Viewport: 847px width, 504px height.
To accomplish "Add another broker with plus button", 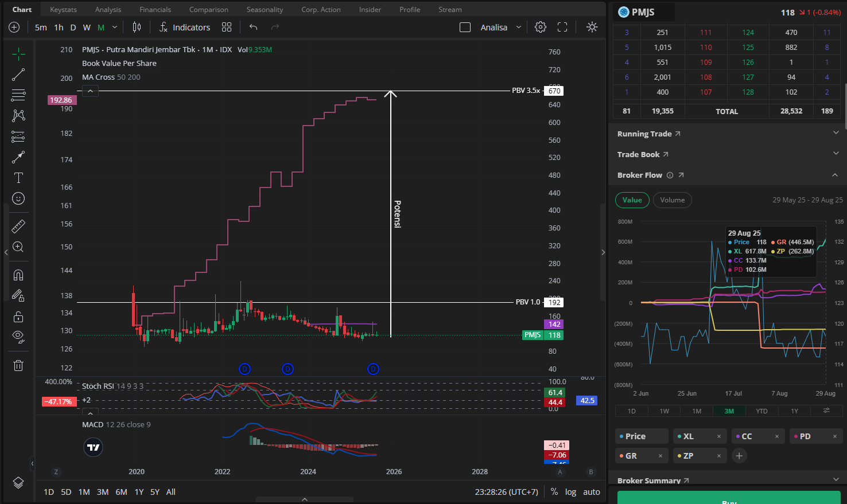I will (739, 456).
